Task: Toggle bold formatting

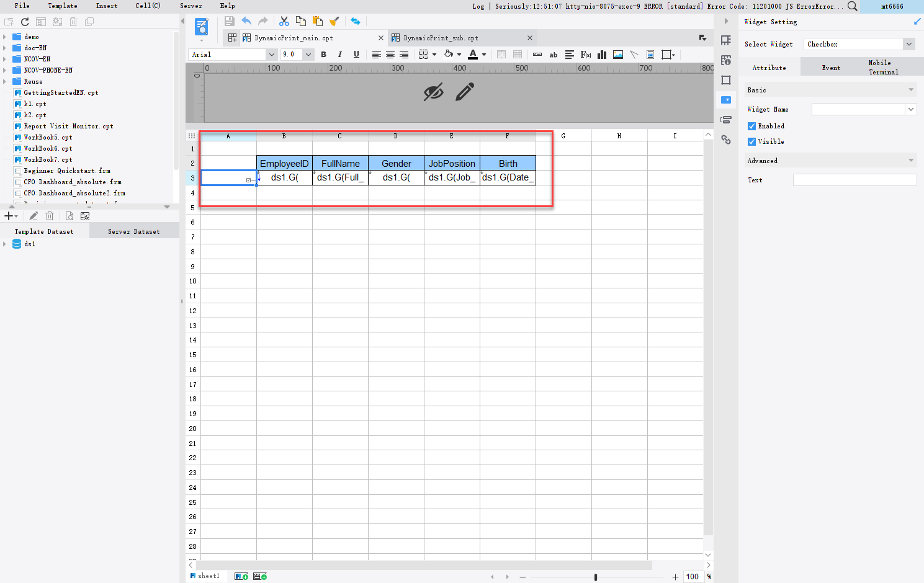Action: 323,55
